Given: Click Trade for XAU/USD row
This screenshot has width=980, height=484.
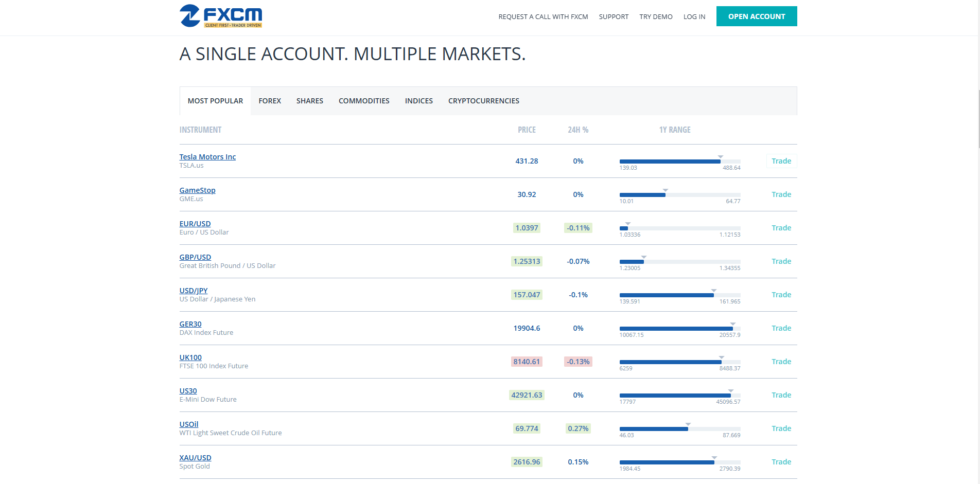Looking at the screenshot, I should [x=781, y=462].
